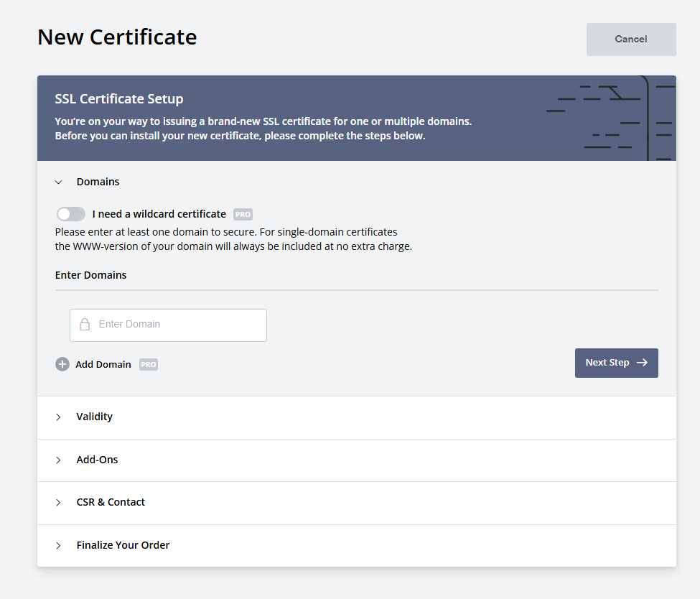Collapse the Domains section

coord(58,182)
